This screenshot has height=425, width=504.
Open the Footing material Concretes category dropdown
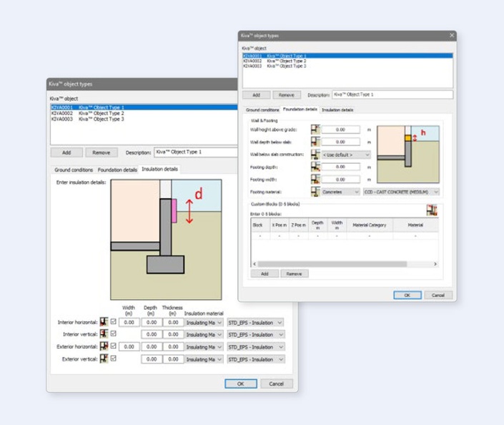(340, 192)
